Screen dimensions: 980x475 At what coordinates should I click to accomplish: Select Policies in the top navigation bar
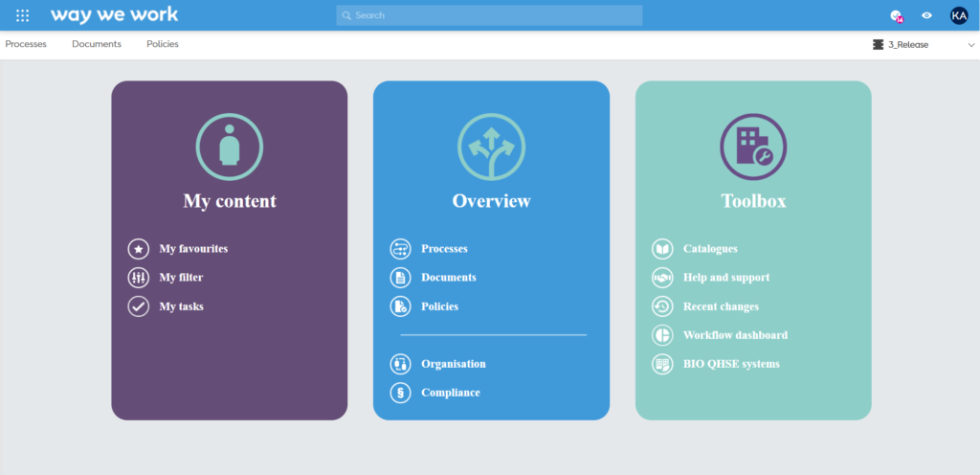click(x=163, y=44)
